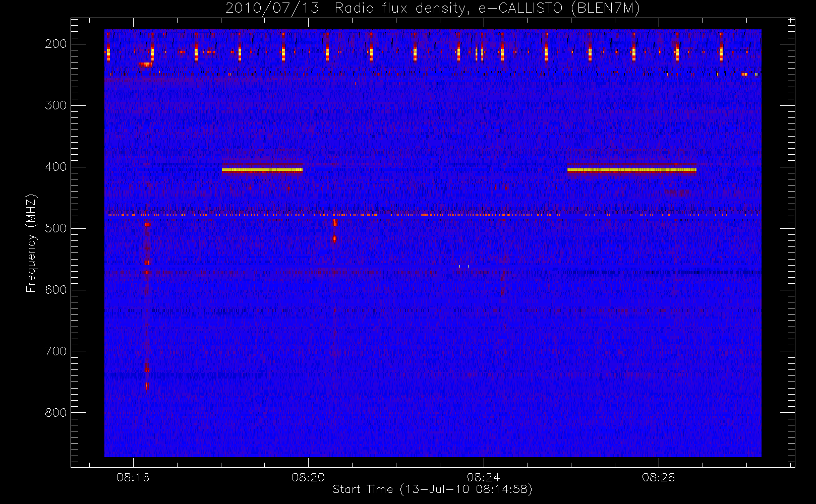Select the 300 frequency tick label
The image size is (816, 504).
coord(55,105)
